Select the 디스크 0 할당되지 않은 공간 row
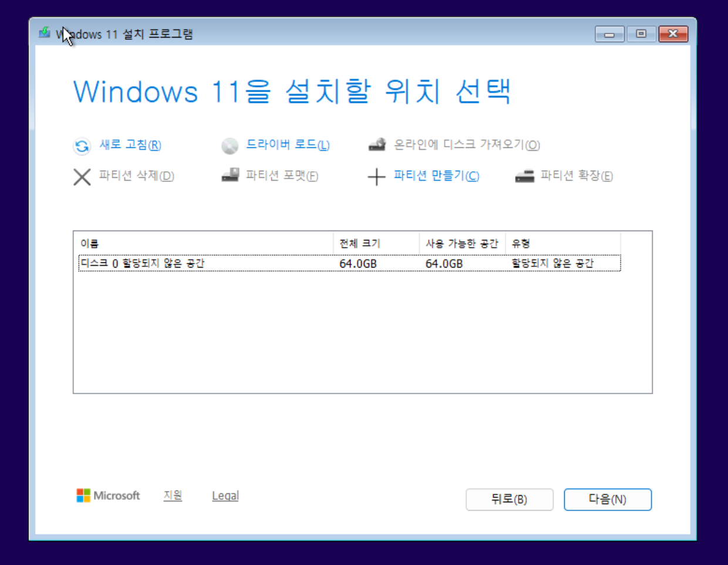The image size is (728, 565). pos(349,263)
